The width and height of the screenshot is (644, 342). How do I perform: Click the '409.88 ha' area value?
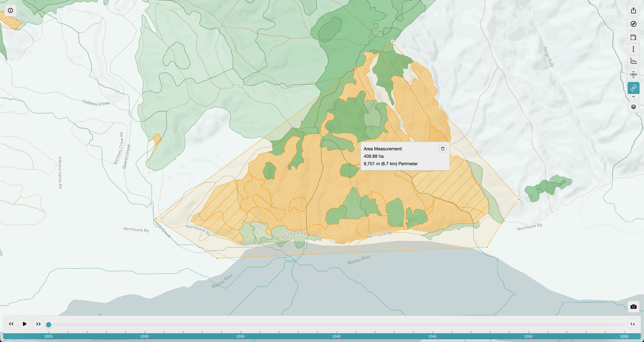pyautogui.click(x=373, y=156)
